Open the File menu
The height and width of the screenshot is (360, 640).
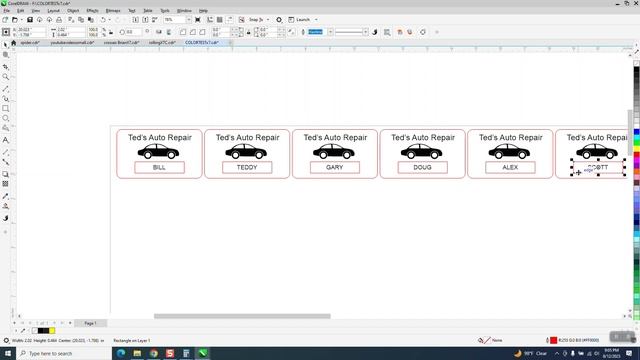click(7, 11)
